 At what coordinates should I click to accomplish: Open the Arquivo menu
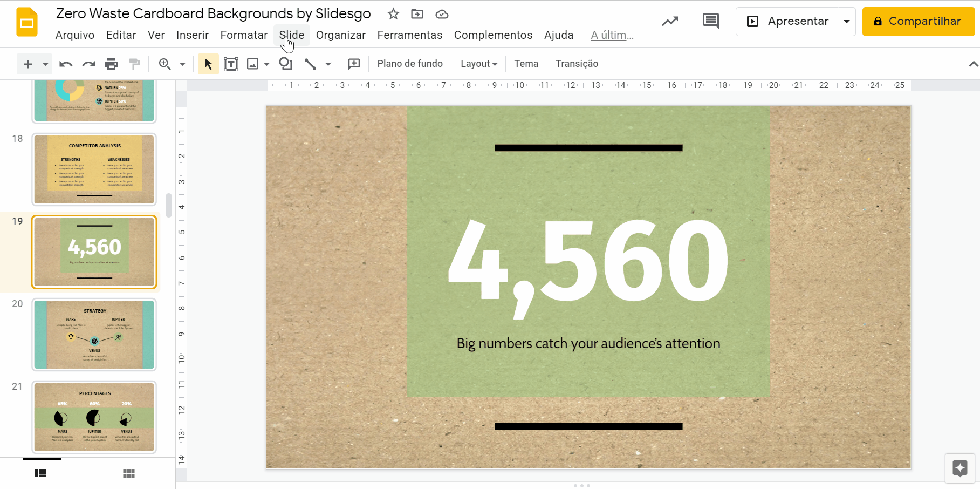75,35
